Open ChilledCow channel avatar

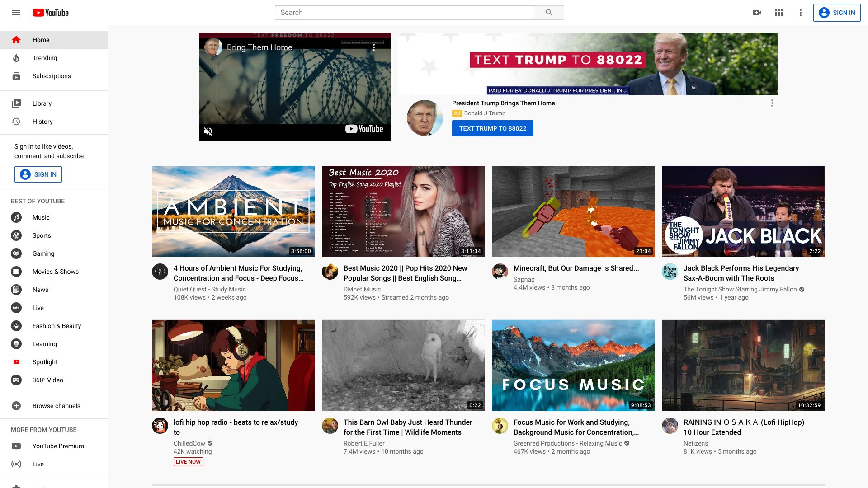click(160, 426)
